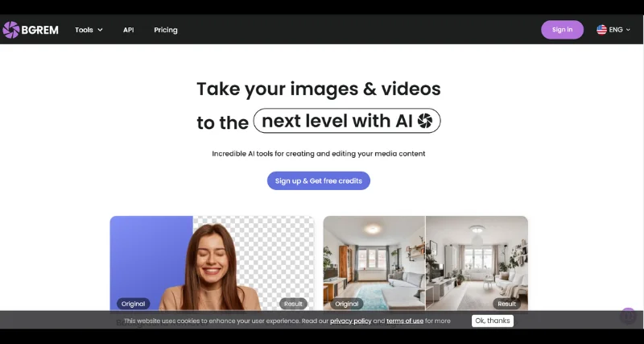This screenshot has height=344, width=644.
Task: Accept cookies with 'Ok, thanks'
Action: coord(492,321)
